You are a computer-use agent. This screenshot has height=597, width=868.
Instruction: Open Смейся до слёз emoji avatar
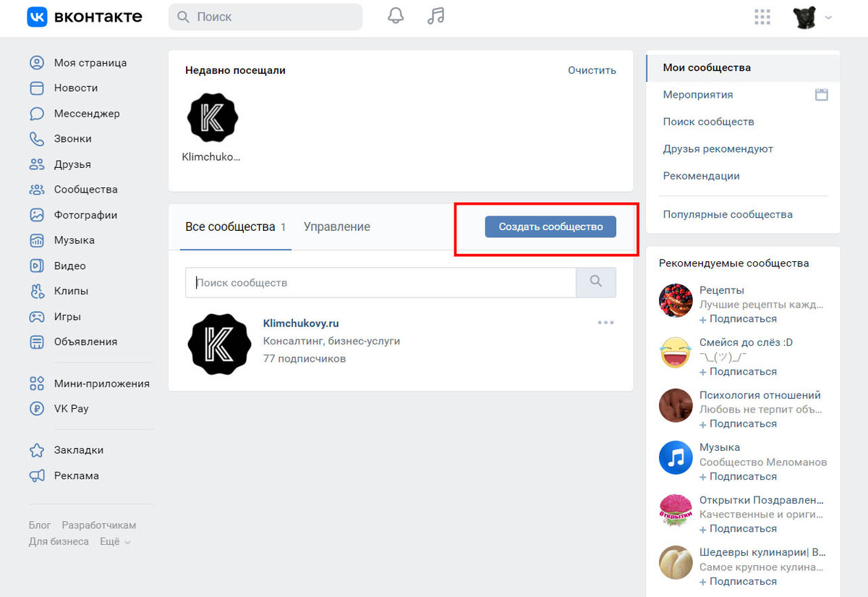[676, 352]
